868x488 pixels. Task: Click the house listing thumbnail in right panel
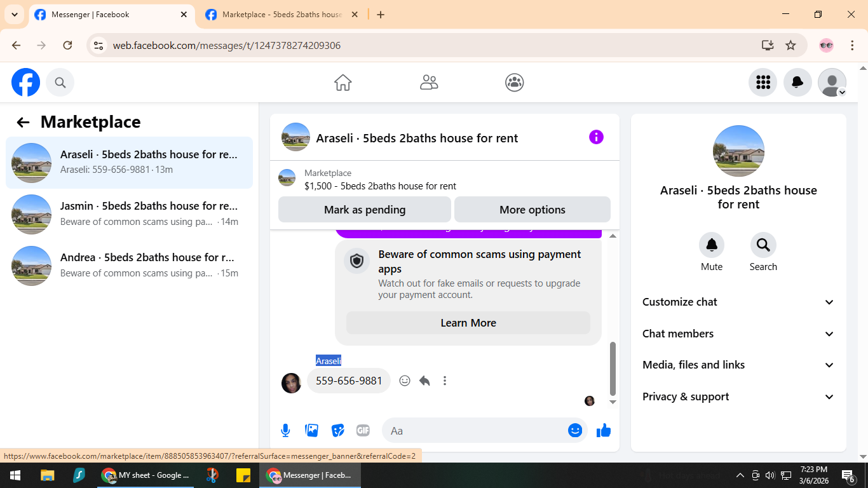point(738,151)
